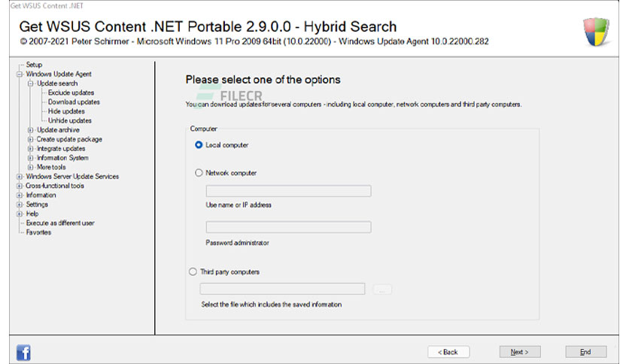Expand the Information tree node
This screenshot has width=629, height=364.
pos(20,196)
